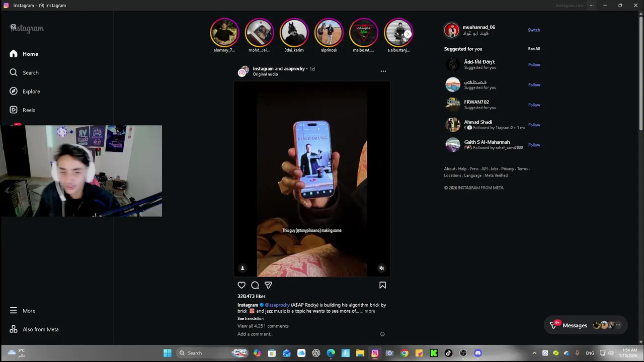644x362 pixels.
Task: Open OBS Studio from taskbar
Action: point(463,353)
